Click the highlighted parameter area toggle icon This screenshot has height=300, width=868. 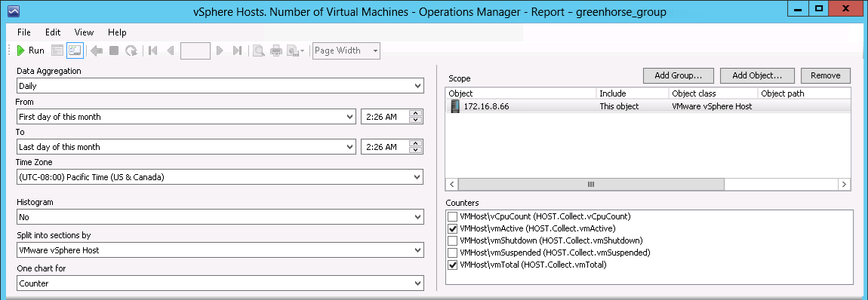pos(75,51)
